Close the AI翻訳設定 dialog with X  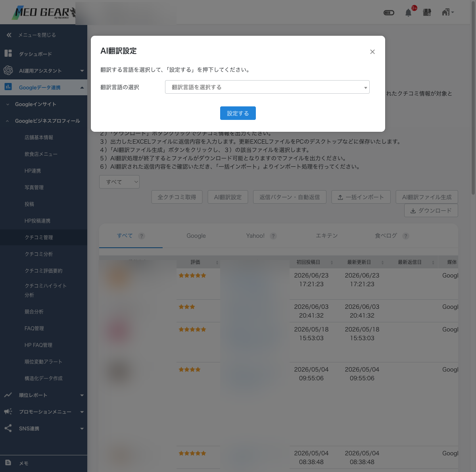372,52
